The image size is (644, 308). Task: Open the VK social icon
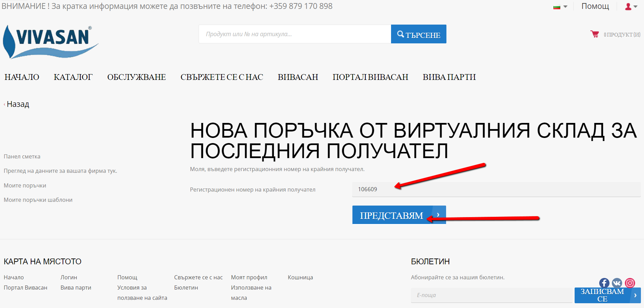click(x=617, y=283)
